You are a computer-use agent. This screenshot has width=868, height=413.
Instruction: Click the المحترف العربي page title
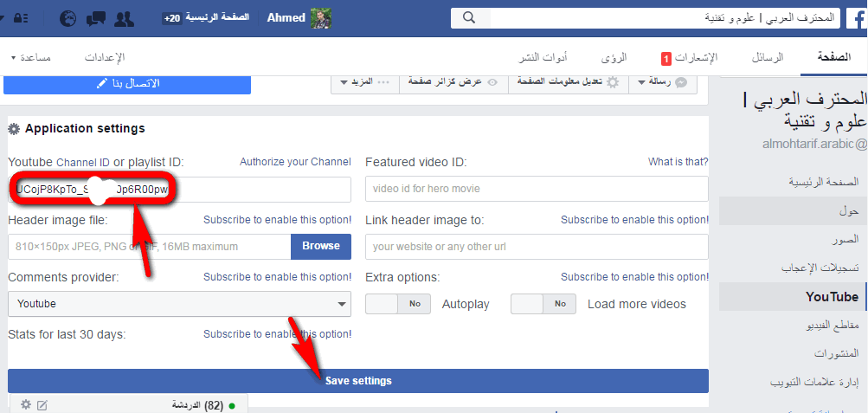click(x=806, y=110)
